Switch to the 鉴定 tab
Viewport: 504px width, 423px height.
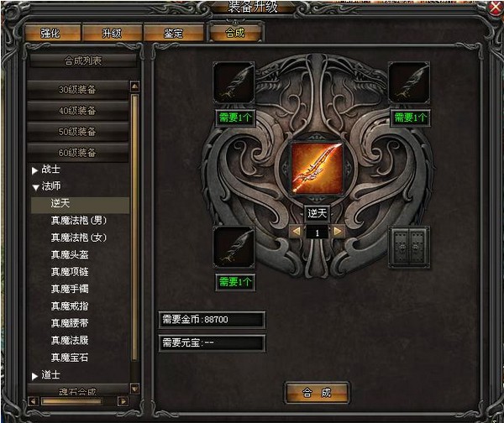pyautogui.click(x=174, y=33)
